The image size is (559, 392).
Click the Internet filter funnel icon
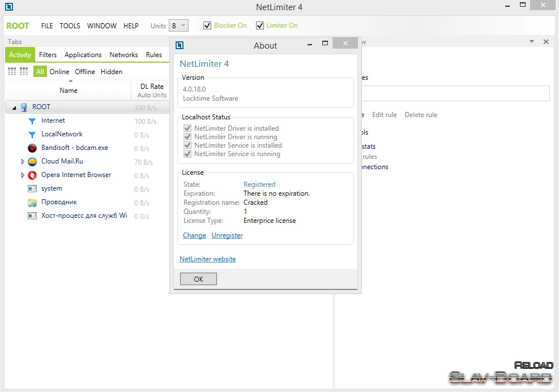click(x=32, y=121)
